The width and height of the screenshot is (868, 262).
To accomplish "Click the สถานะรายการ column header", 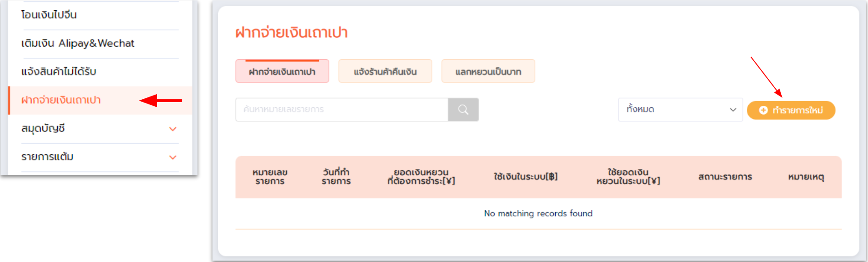I will [725, 177].
